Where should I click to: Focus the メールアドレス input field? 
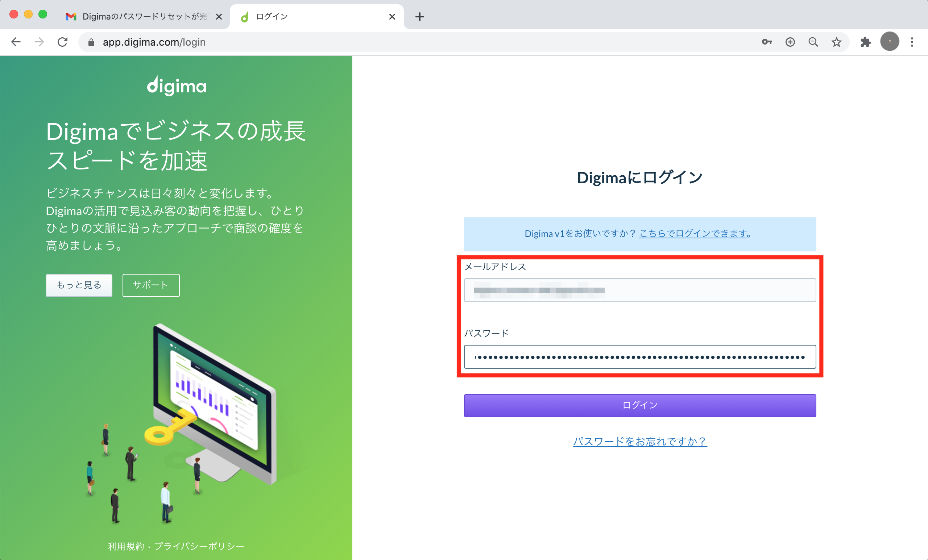tap(640, 290)
